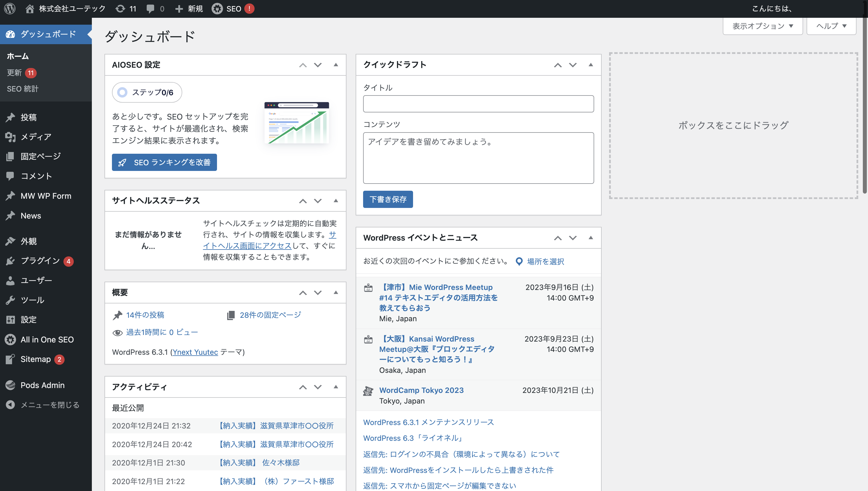Click the SEO chart thumbnail image
The width and height of the screenshot is (868, 491).
coord(296,123)
